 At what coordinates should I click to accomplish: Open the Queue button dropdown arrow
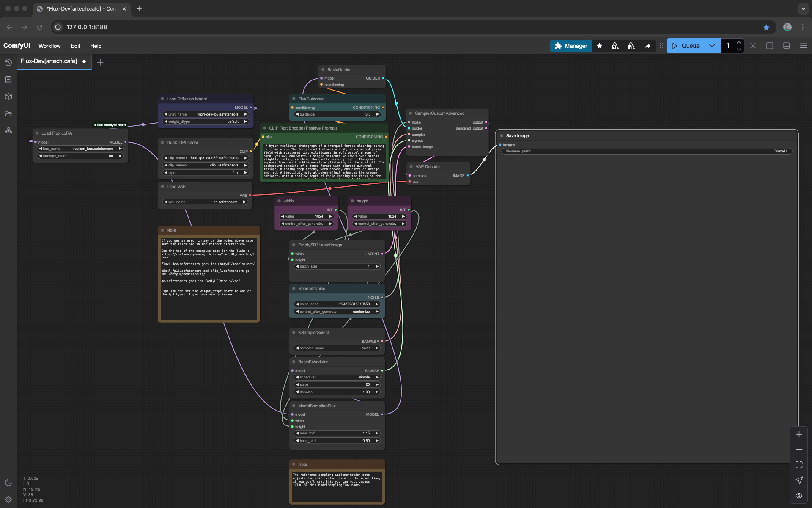point(712,46)
